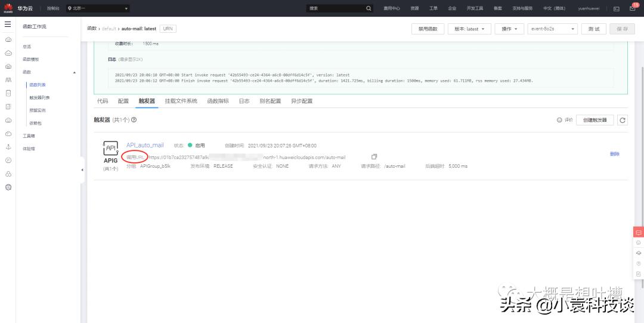Open the yuanhuawei account menu
Screen dimensions: 644x323
(589, 8)
